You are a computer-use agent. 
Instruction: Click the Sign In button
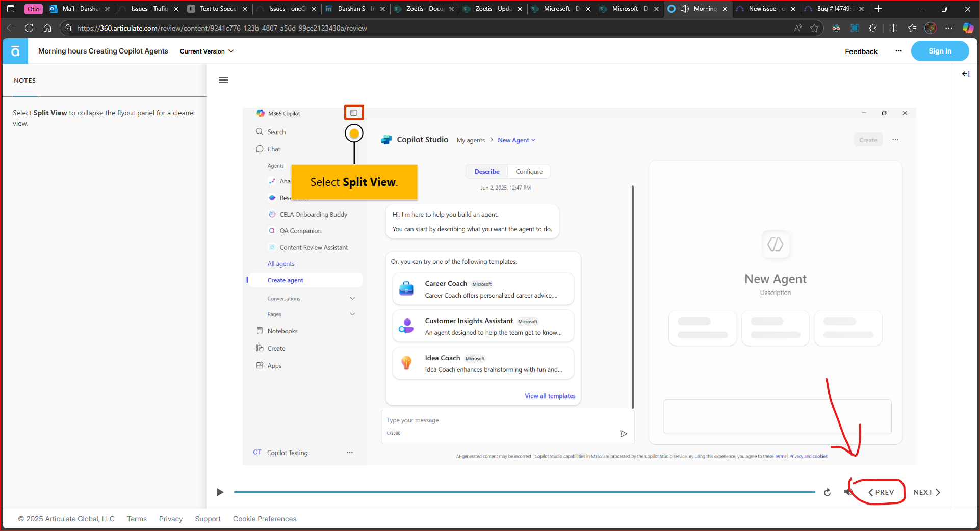[x=940, y=51]
